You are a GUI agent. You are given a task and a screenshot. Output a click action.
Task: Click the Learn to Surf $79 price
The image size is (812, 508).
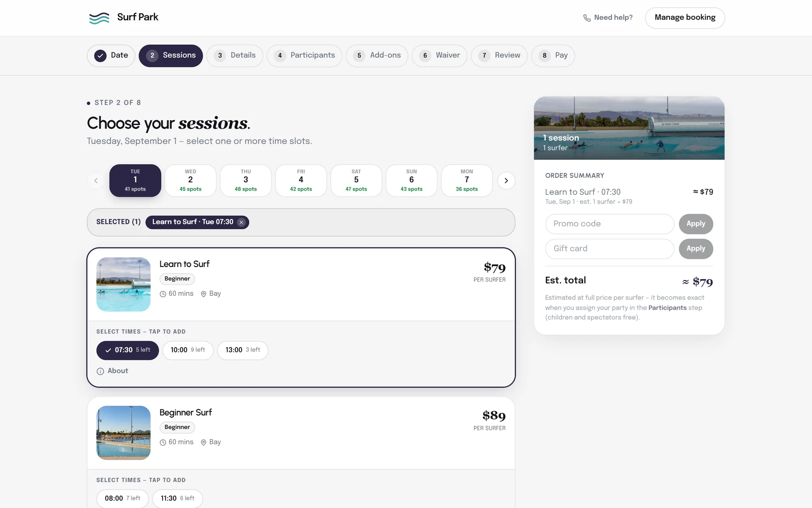pos(495,268)
